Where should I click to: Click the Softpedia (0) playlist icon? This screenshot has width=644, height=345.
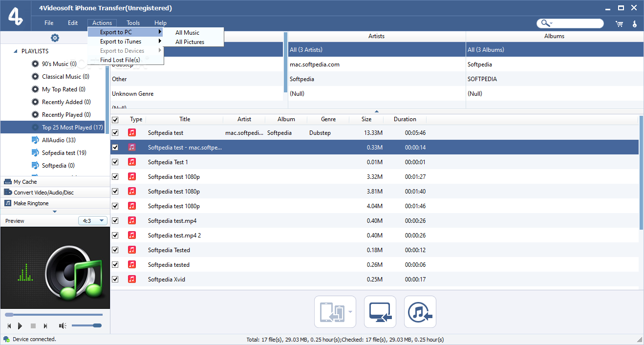(x=35, y=165)
